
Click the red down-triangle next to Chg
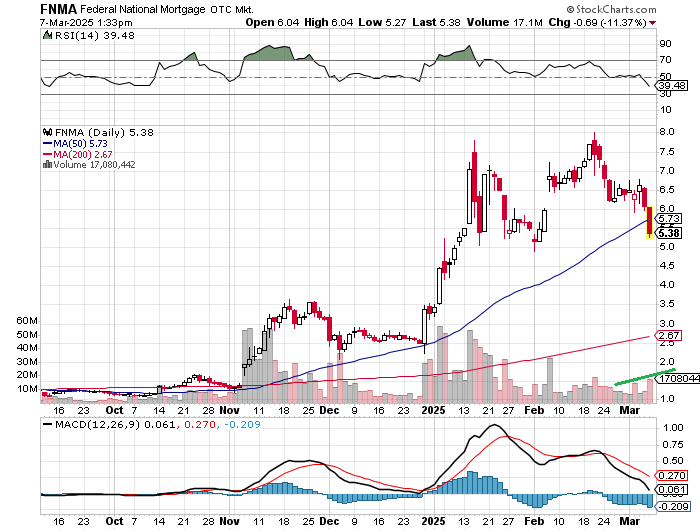pos(653,23)
